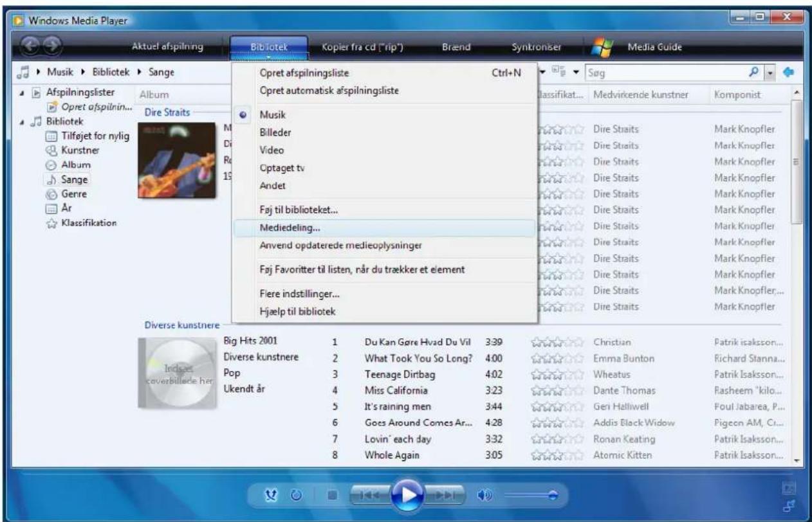
Task: Switch to the Brænd tab
Action: click(x=457, y=46)
